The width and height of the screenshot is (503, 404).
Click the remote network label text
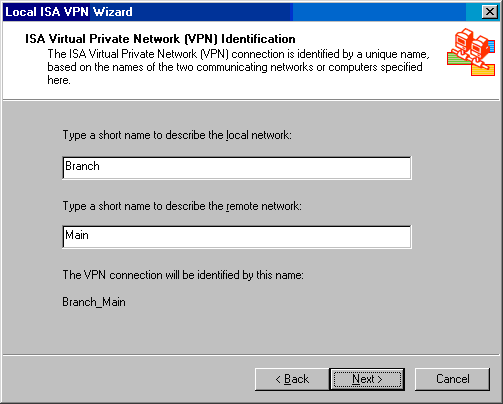click(182, 206)
